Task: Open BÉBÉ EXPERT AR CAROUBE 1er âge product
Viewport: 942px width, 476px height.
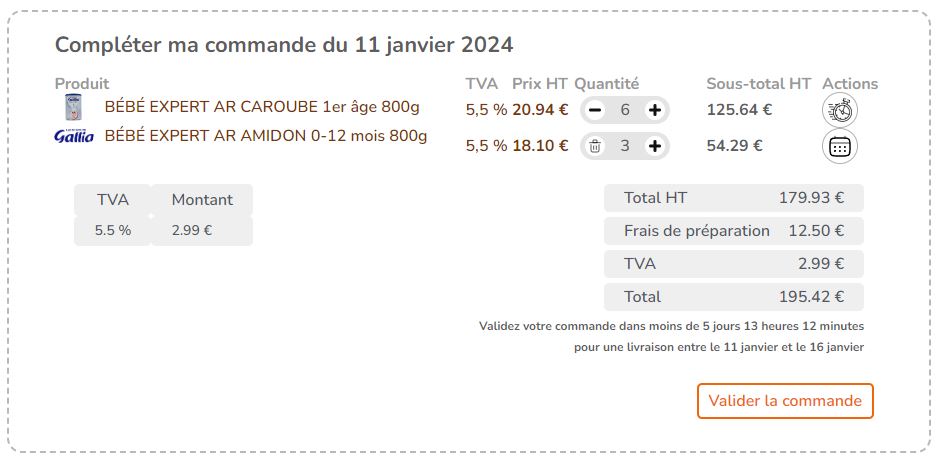Action: 262,107
